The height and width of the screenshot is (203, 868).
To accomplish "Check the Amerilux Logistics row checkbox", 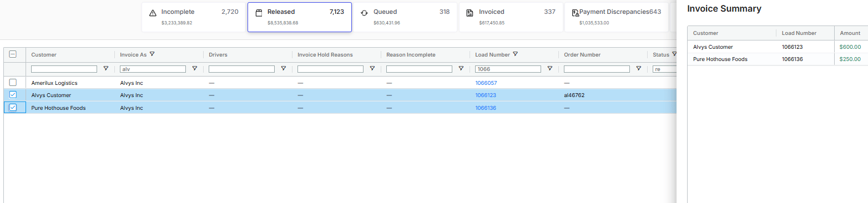I will click(13, 83).
